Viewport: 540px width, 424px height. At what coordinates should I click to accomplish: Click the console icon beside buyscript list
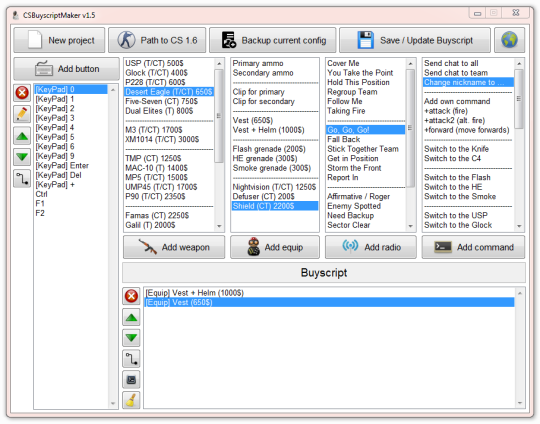coord(131,380)
